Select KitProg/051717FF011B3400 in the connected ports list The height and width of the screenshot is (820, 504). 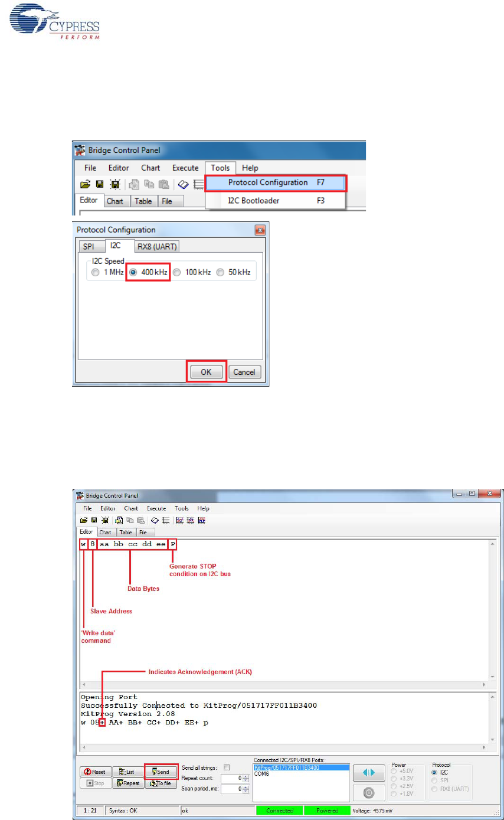(x=302, y=767)
